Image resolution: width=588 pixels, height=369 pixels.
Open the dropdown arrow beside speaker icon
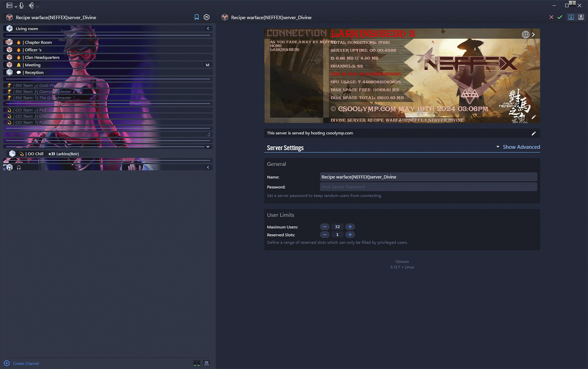click(38, 6)
